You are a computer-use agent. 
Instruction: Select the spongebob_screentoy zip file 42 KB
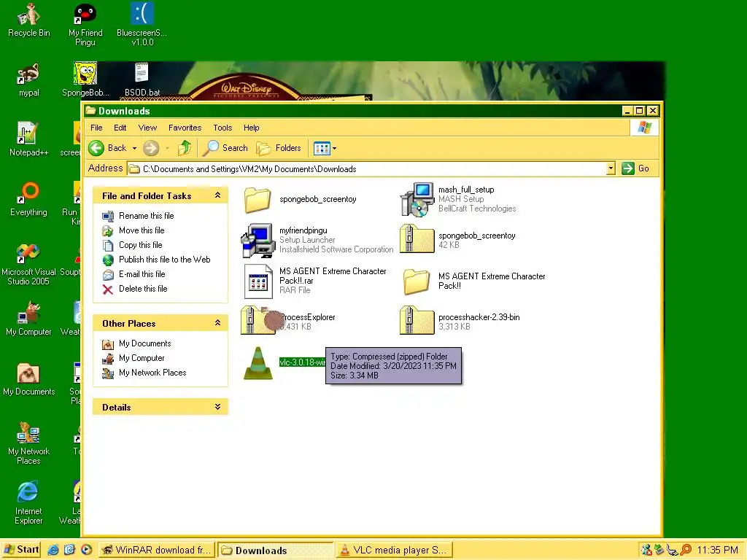tap(417, 238)
